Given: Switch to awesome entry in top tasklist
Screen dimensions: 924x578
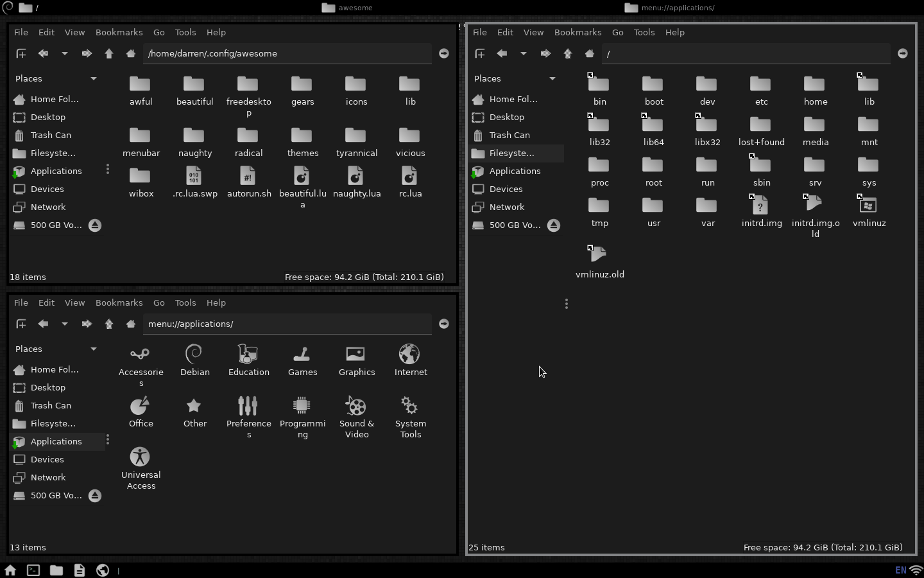Looking at the screenshot, I should point(347,8).
